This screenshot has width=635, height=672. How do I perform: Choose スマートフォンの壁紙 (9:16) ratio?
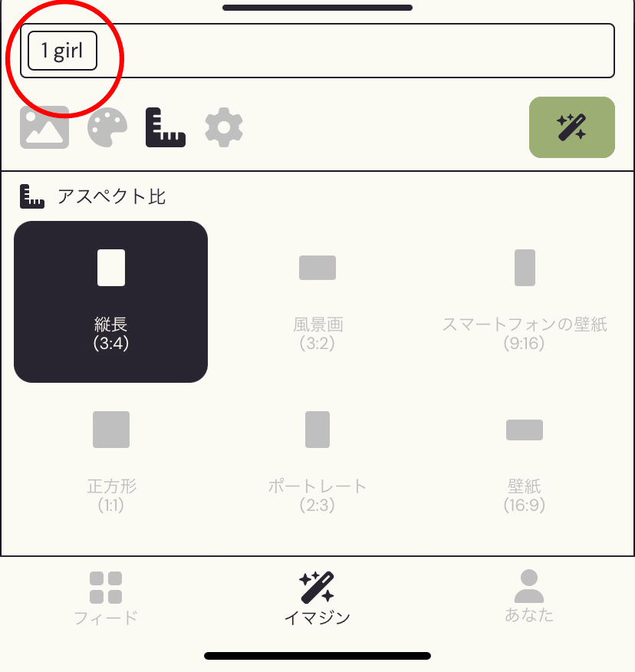click(x=525, y=301)
